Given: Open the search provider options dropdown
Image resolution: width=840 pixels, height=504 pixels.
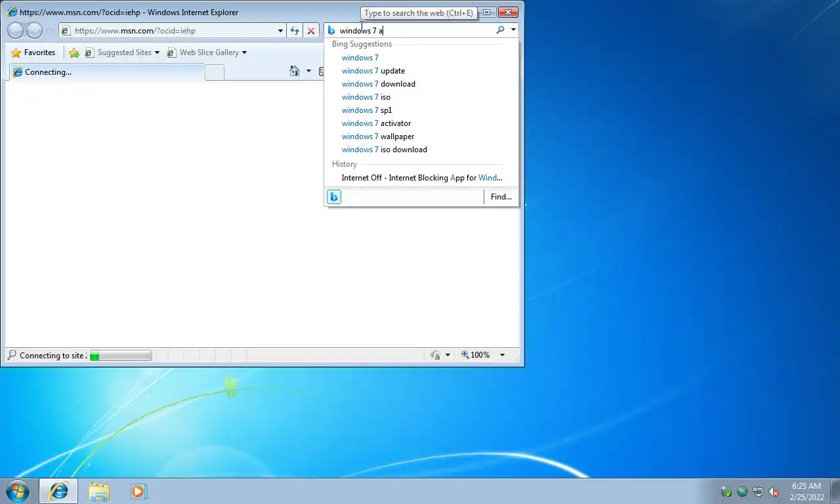Looking at the screenshot, I should [x=513, y=30].
